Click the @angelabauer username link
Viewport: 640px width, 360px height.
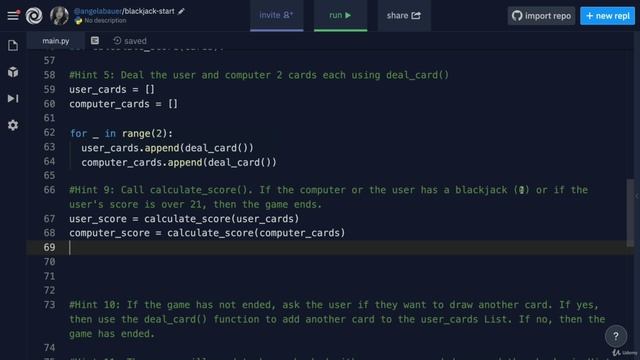(x=98, y=11)
